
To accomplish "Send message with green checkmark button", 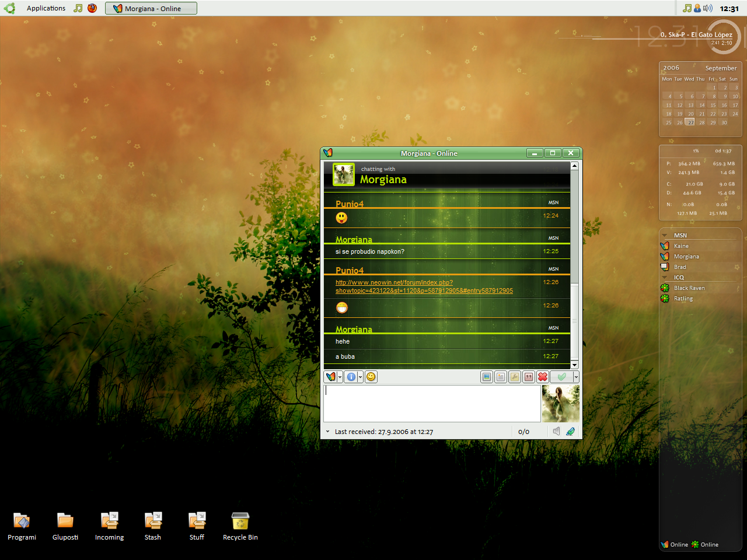I will tap(561, 377).
